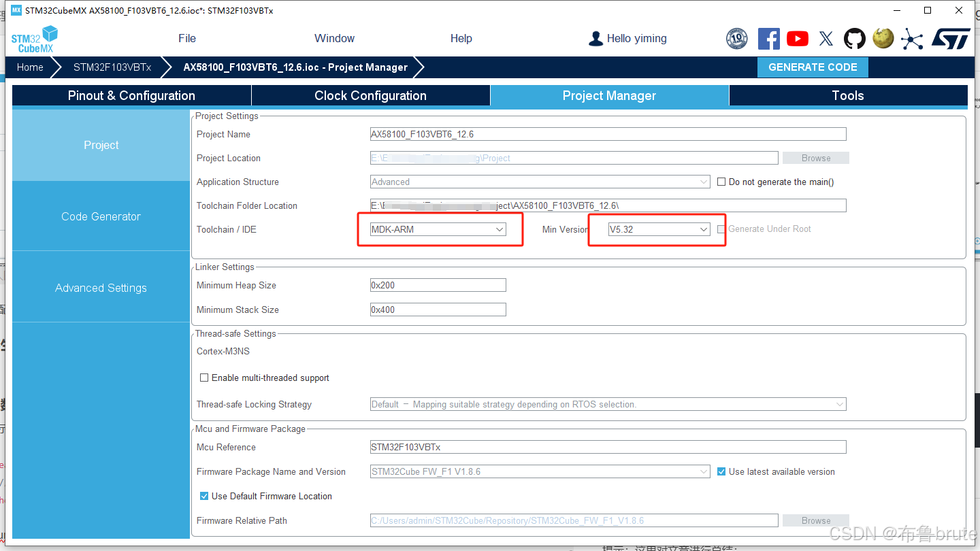The height and width of the screenshot is (551, 980).
Task: Select the Project Manager tab
Action: point(609,95)
